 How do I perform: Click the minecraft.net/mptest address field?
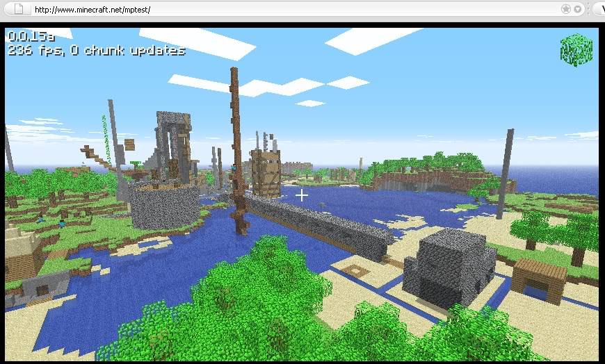pyautogui.click(x=295, y=9)
